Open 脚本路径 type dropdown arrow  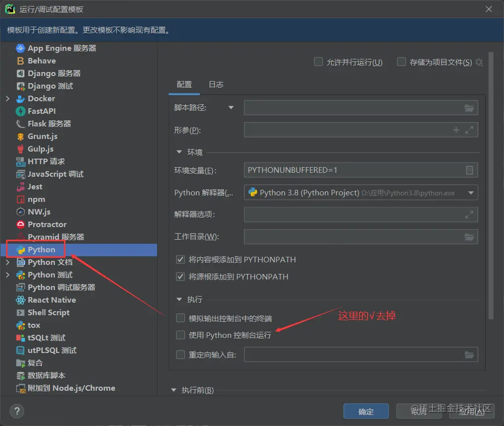click(231, 107)
